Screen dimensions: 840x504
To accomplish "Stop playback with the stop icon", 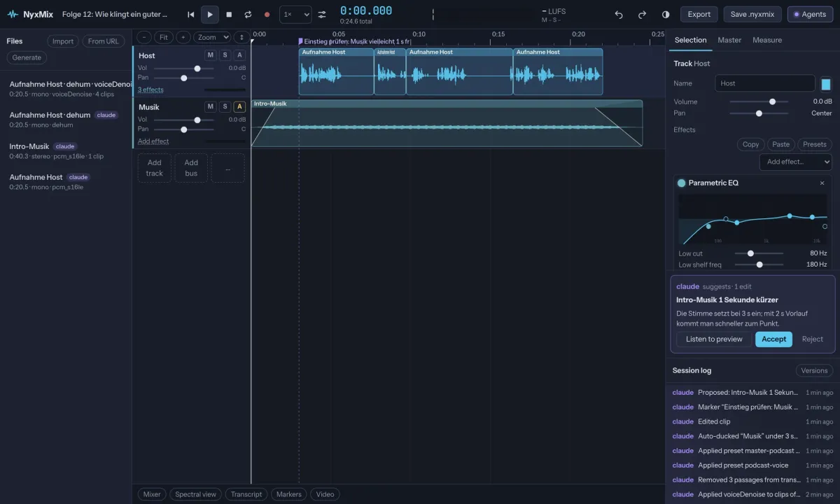I will click(229, 14).
